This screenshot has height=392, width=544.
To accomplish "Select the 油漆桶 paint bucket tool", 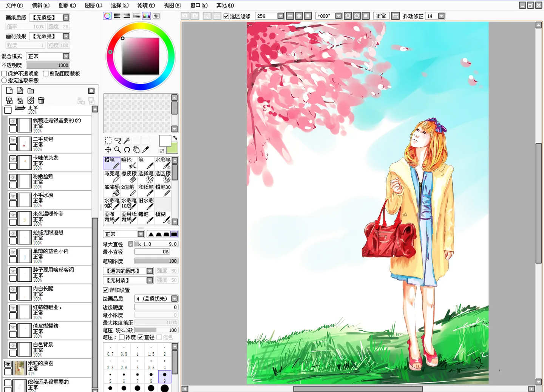I will tap(112, 190).
